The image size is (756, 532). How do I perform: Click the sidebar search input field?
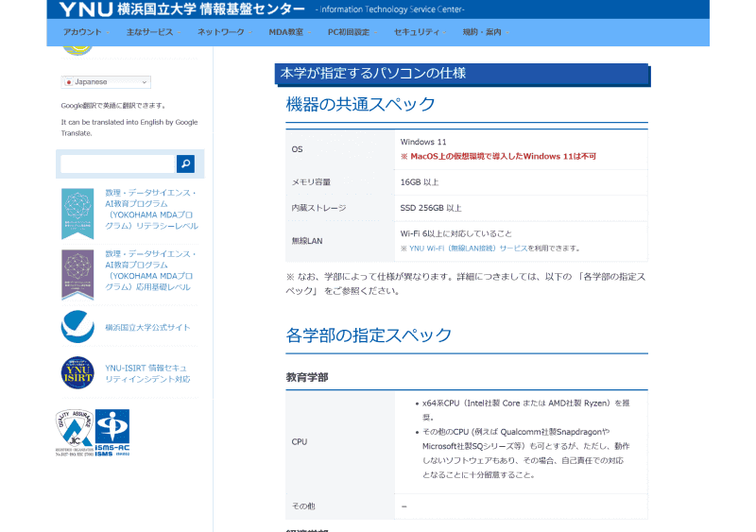tap(117, 164)
